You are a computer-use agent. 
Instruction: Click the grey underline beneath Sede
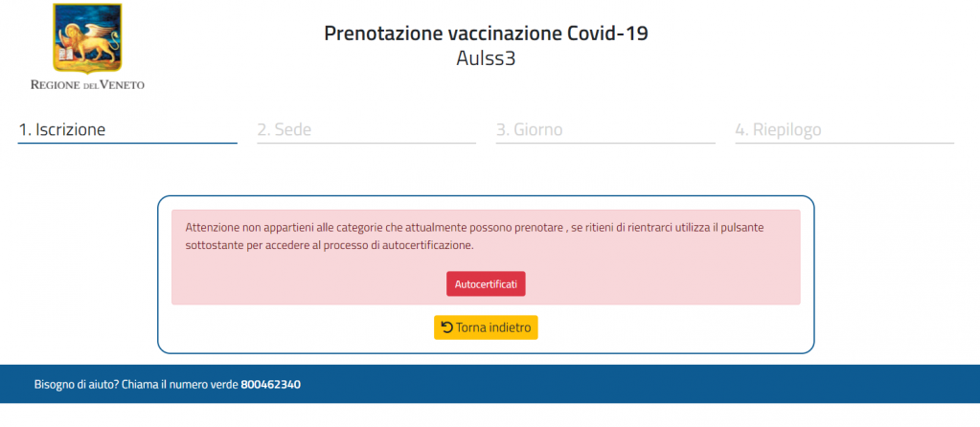pos(366,143)
